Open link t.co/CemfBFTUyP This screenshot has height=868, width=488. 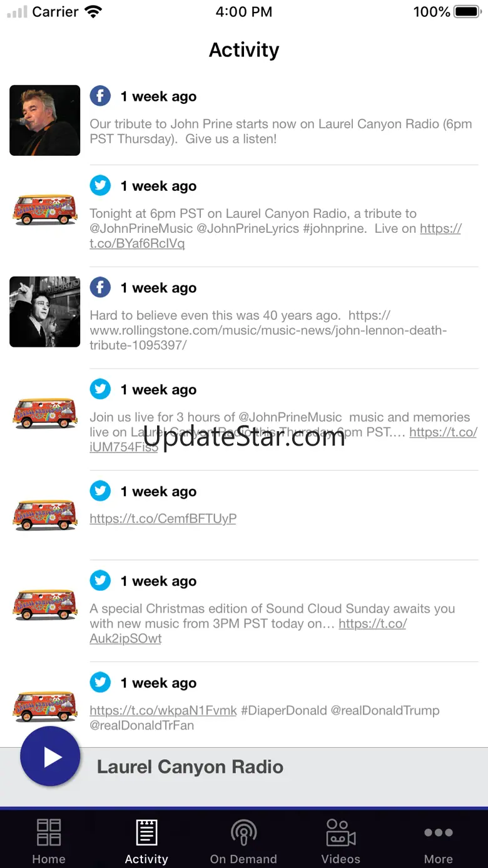click(x=163, y=518)
